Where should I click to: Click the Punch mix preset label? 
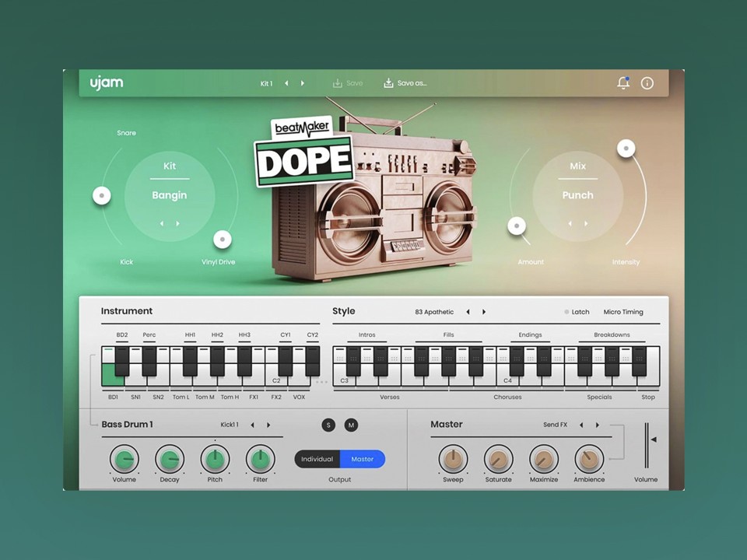pos(577,195)
